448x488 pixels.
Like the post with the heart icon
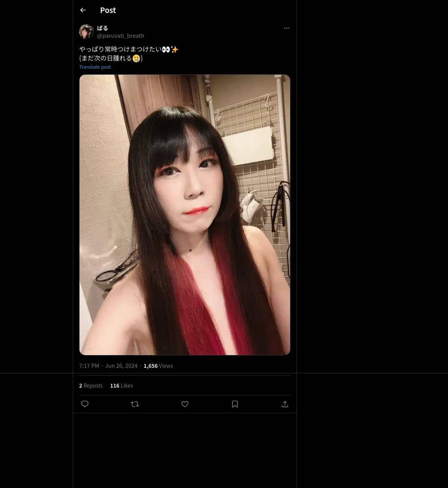point(185,404)
